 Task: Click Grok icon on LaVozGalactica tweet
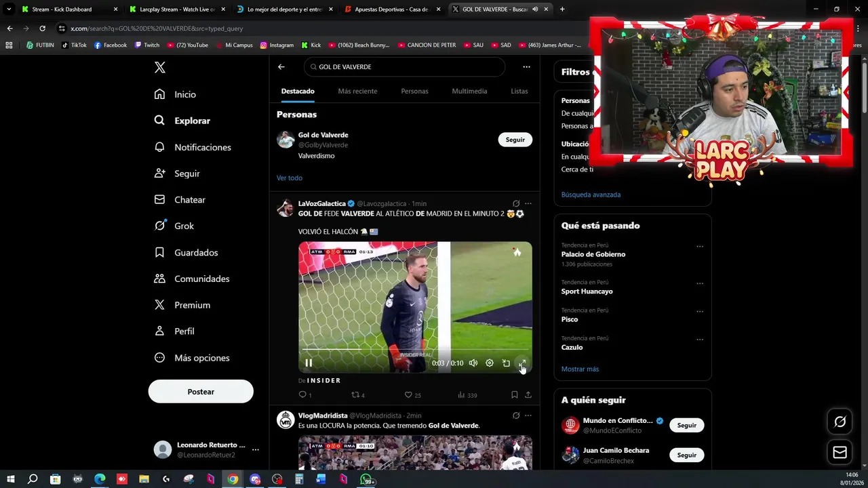pos(516,203)
